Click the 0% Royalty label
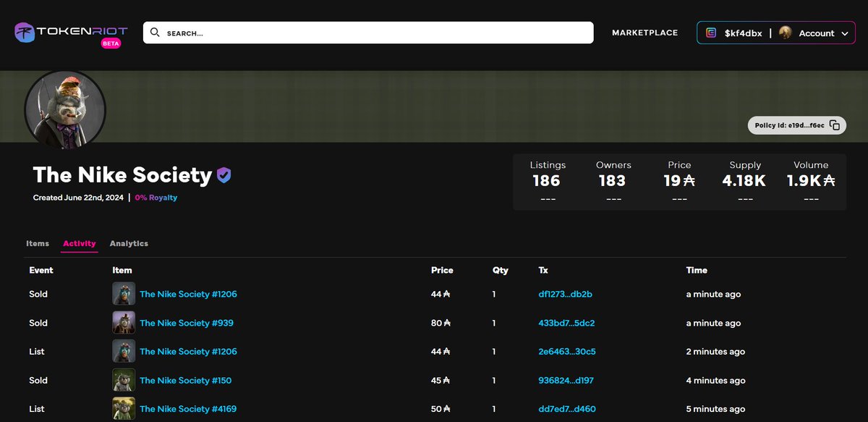 point(156,198)
